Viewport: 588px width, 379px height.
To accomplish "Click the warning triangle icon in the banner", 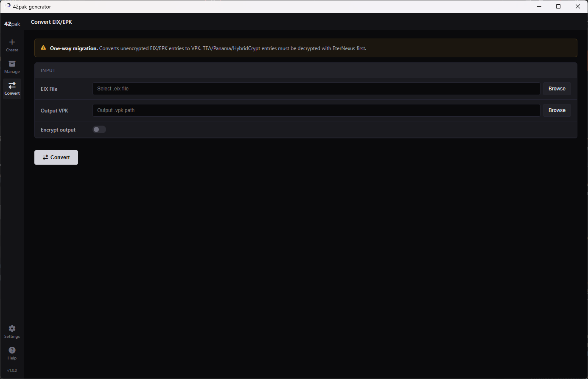I will (x=43, y=48).
